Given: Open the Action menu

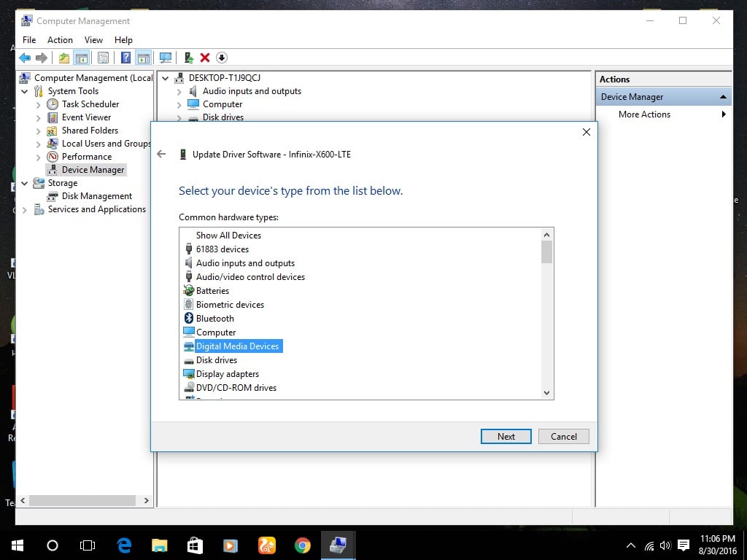Looking at the screenshot, I should click(x=60, y=40).
